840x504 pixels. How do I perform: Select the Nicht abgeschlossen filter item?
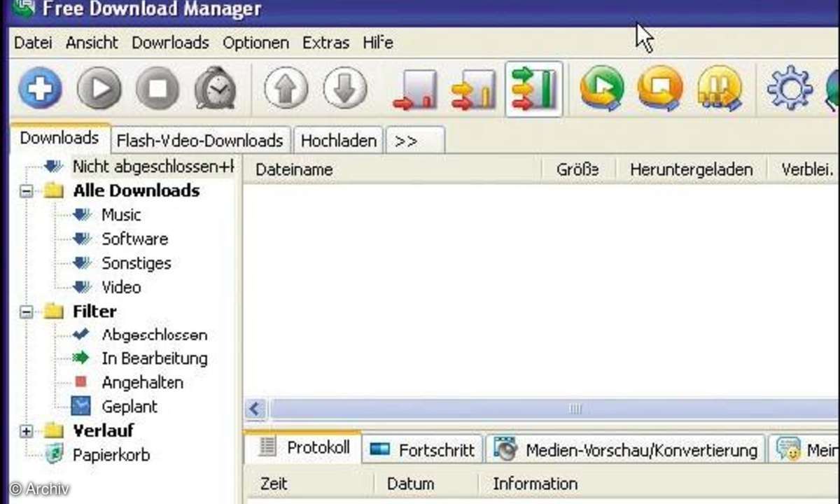click(x=153, y=167)
